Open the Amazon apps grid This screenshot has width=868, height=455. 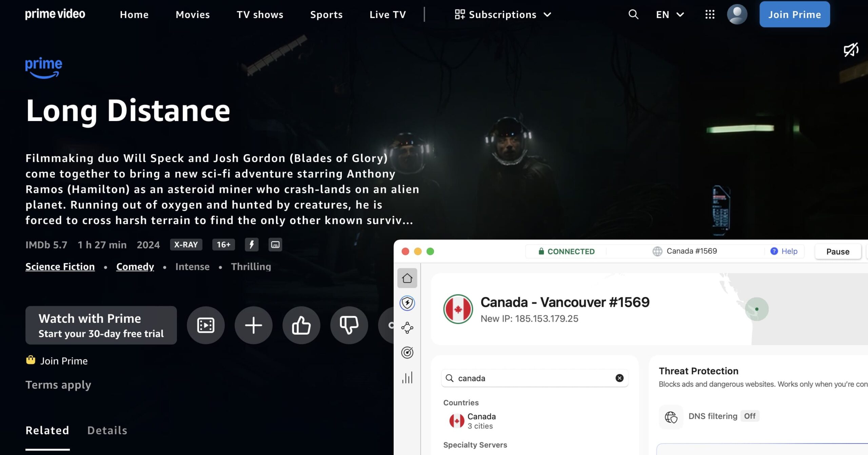(709, 14)
